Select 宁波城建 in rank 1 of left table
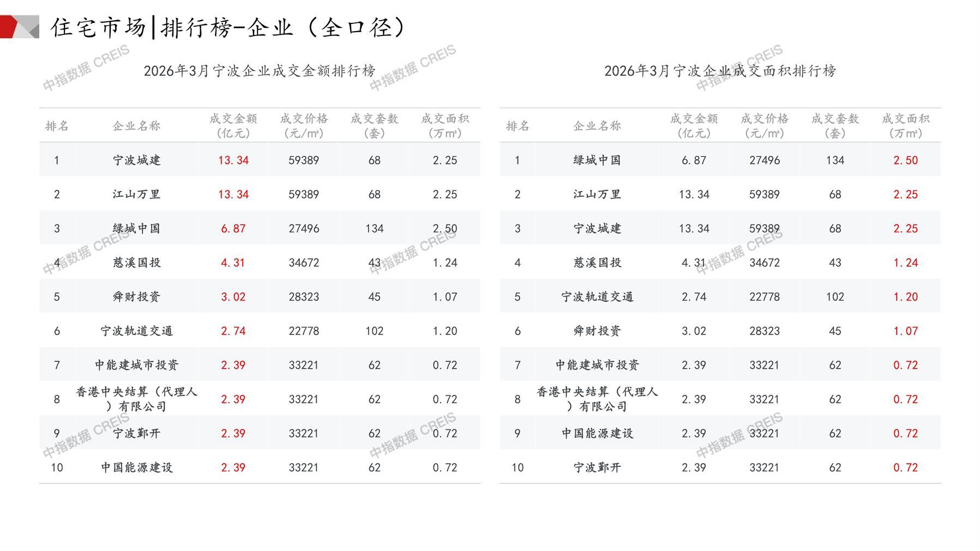This screenshot has height=551, width=980. tap(136, 160)
